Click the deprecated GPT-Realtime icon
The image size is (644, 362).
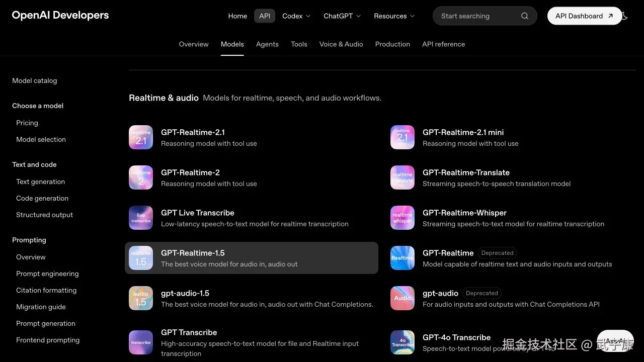tap(403, 258)
